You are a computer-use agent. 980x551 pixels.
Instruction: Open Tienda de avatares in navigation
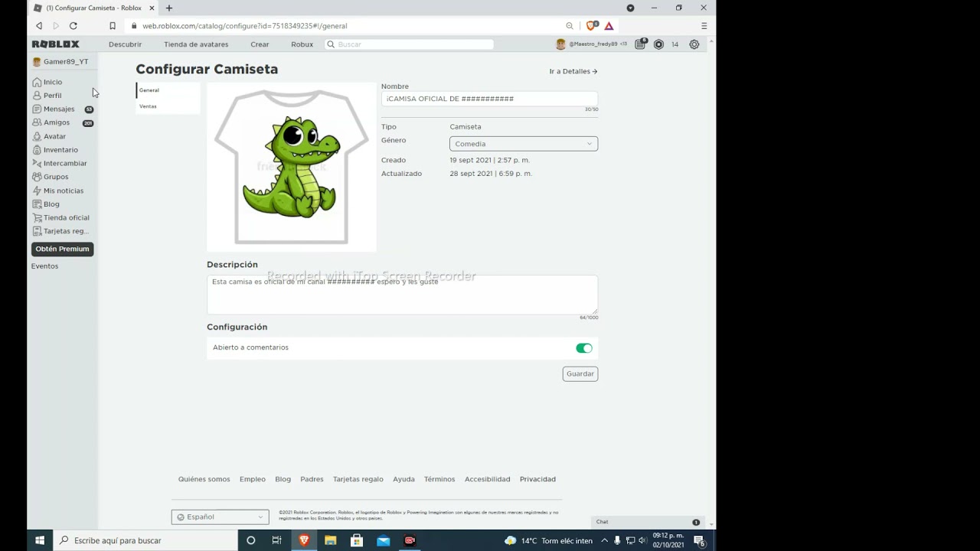tap(196, 44)
